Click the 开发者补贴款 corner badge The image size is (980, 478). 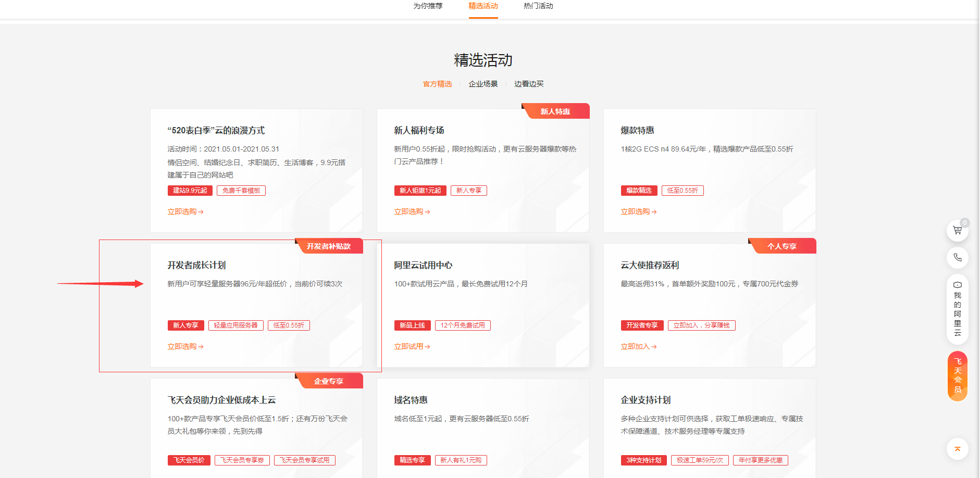(329, 246)
